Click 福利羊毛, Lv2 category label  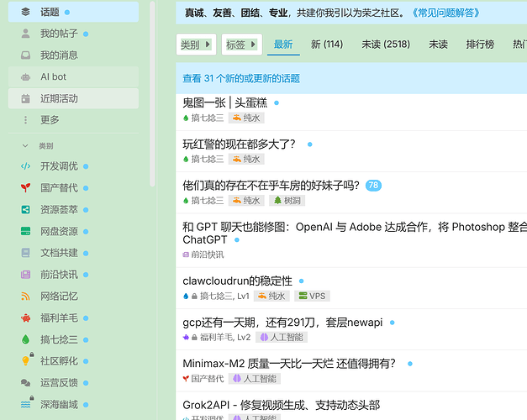coord(217,338)
